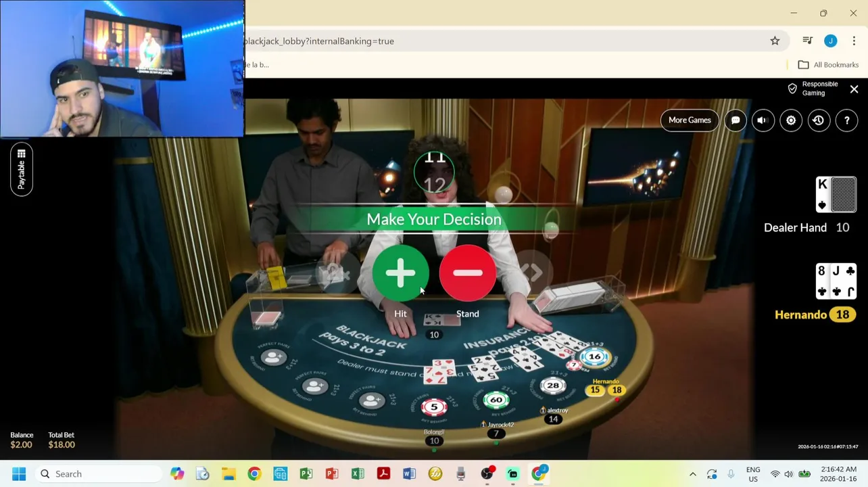Click the red 5 chip bet
Viewport: 868px width, 487px height.
[434, 407]
